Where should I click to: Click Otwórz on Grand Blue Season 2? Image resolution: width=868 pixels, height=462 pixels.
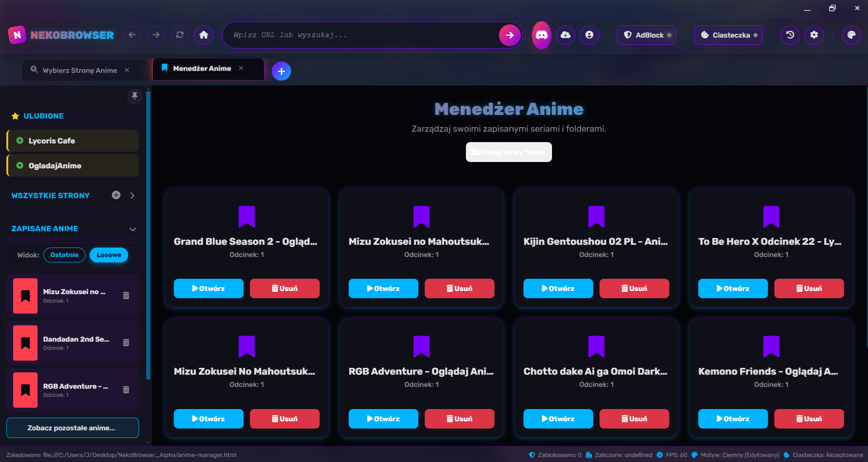tap(208, 288)
